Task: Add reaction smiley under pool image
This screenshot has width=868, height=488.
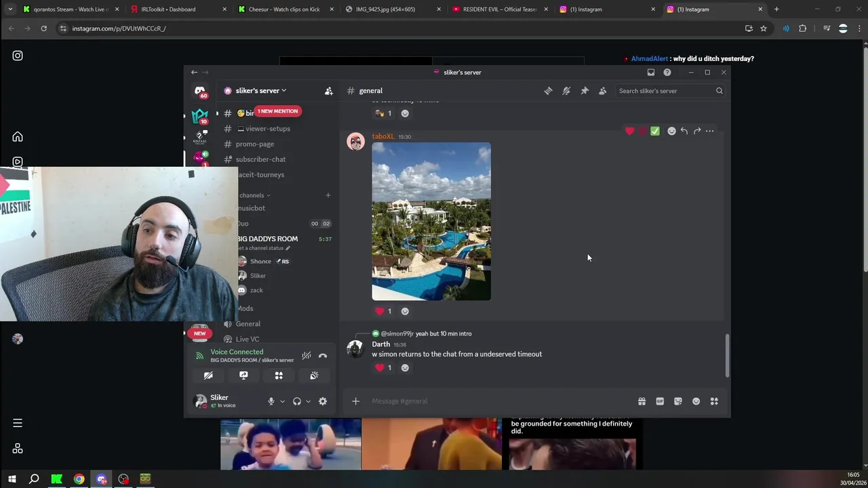Action: [x=405, y=311]
